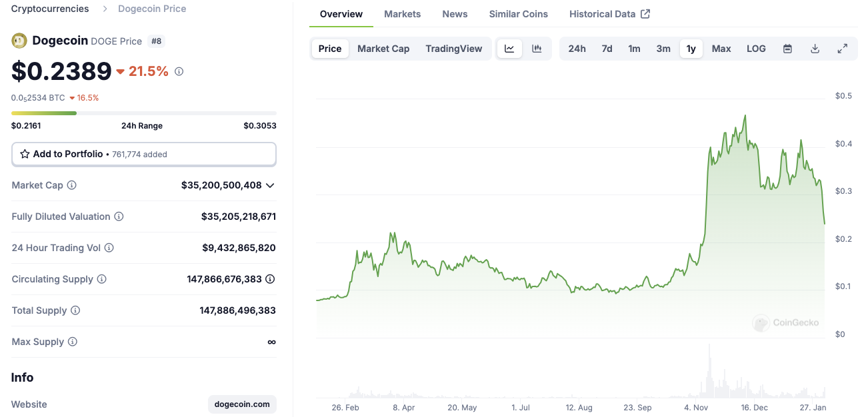This screenshot has height=417, width=868.
Task: Click the $0.2161 range low value
Action: click(26, 125)
